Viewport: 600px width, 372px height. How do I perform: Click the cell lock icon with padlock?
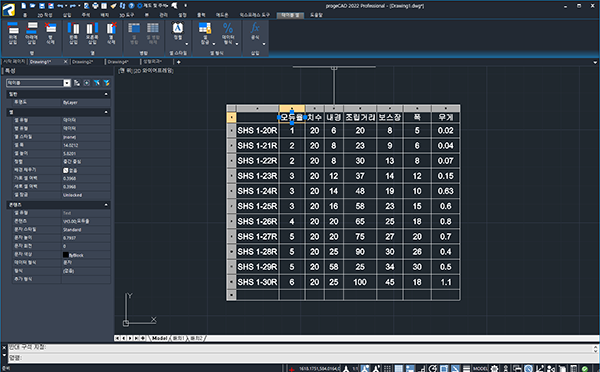point(204,28)
